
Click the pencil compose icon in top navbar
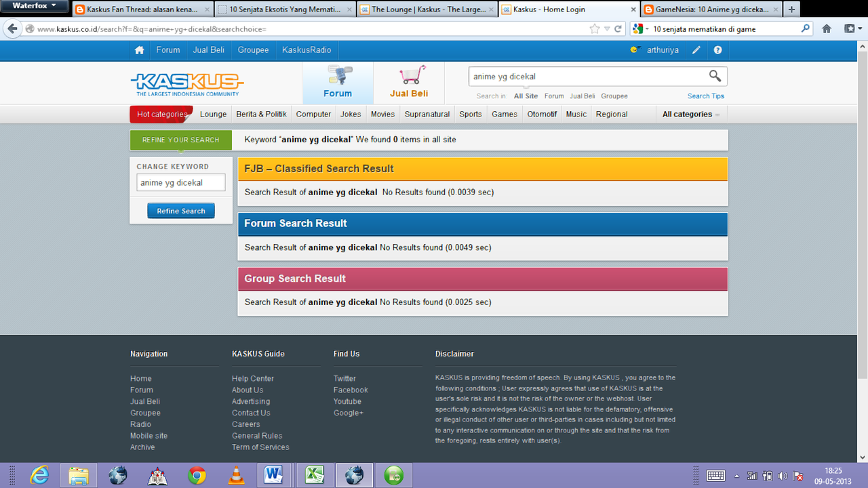[x=696, y=50]
